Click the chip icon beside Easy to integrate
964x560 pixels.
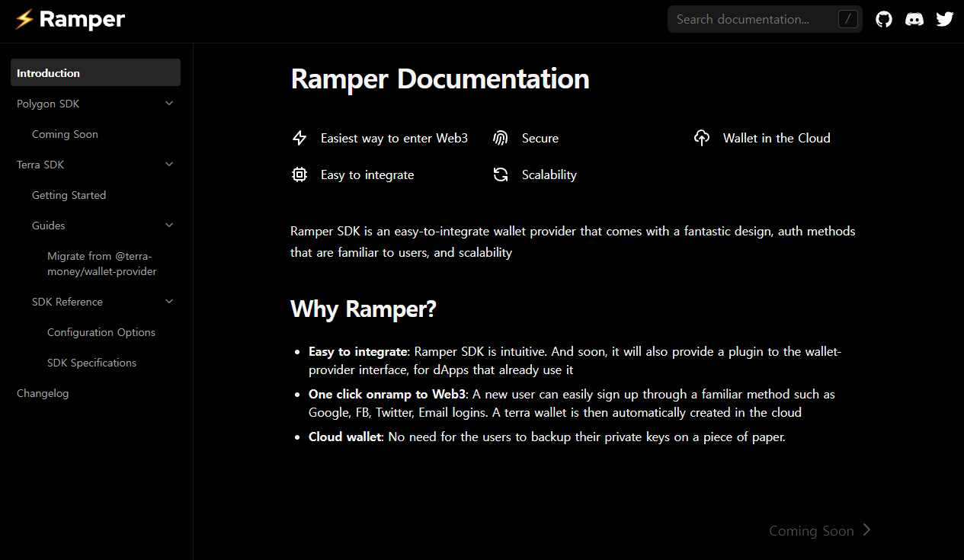pyautogui.click(x=299, y=174)
